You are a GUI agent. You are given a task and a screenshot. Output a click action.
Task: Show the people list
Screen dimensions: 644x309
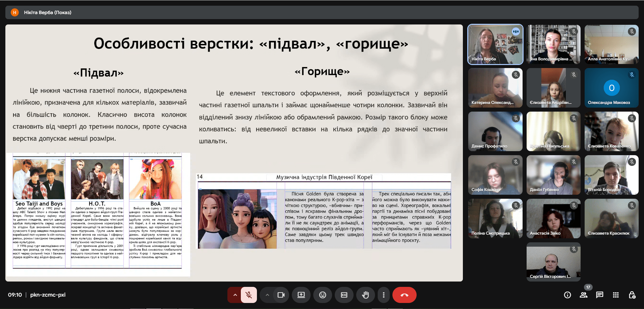[x=583, y=295]
